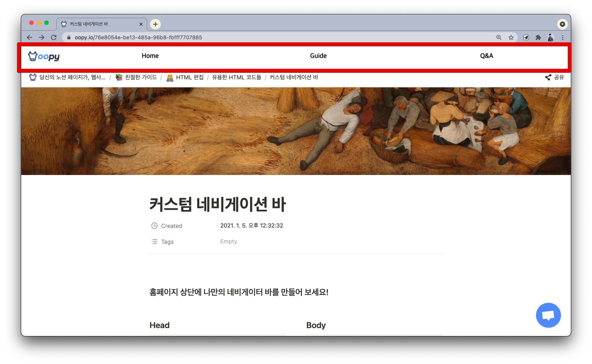Click the 공유 share button
This screenshot has width=592, height=364.
(x=555, y=77)
